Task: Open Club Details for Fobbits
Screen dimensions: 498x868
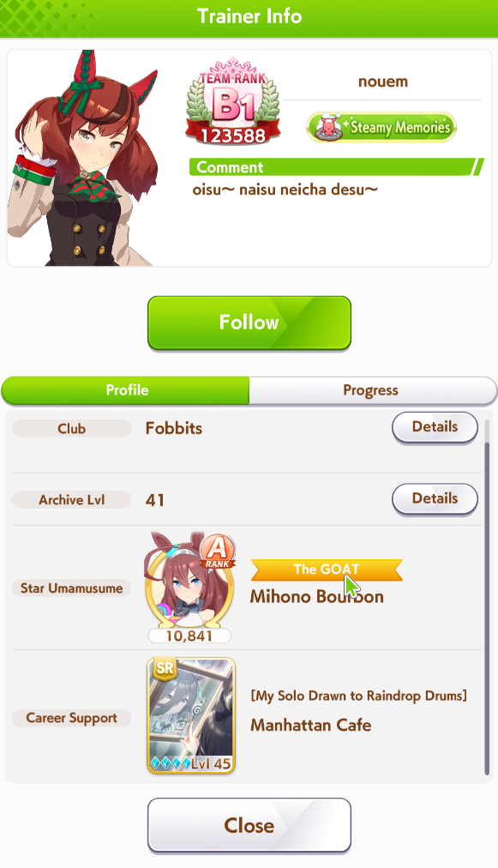Action: [435, 427]
